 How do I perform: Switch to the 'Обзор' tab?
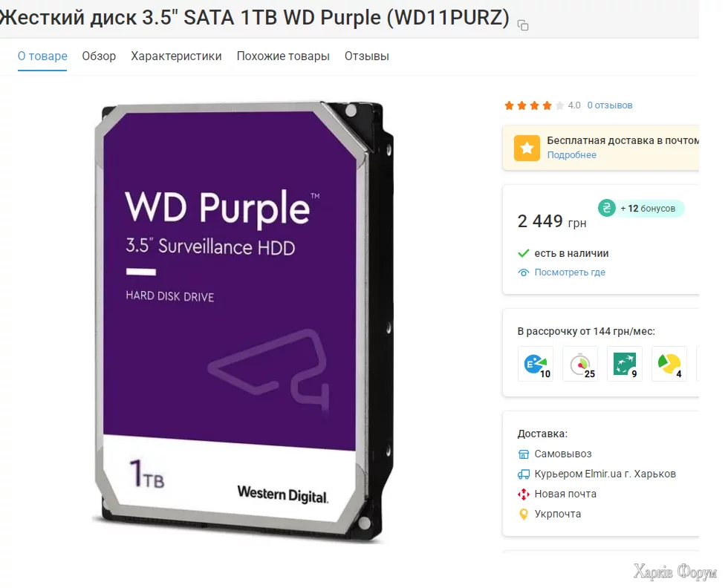pos(99,56)
